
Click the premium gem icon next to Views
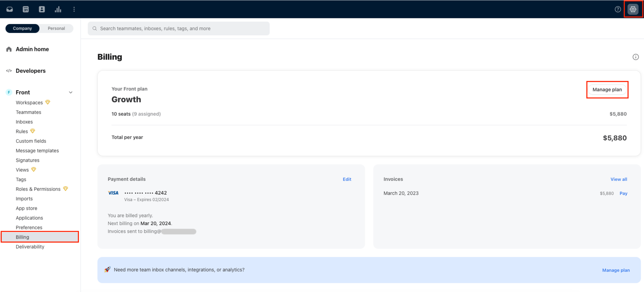(34, 170)
